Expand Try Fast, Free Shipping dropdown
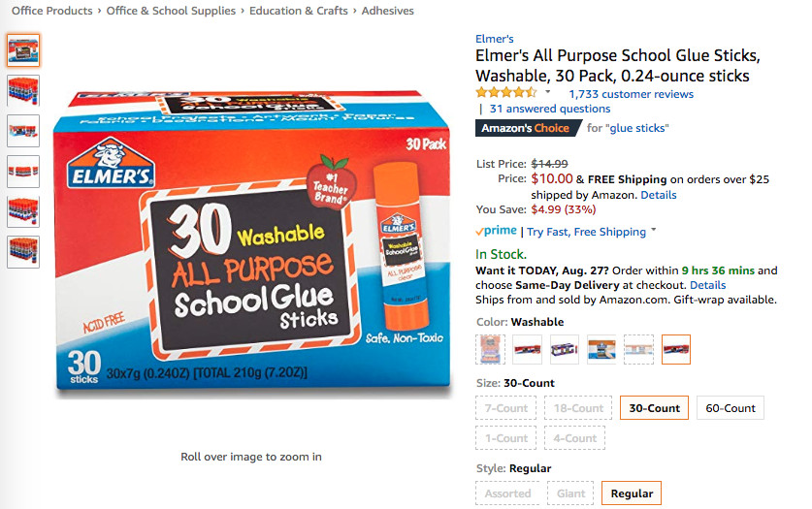This screenshot has height=509, width=812. 654,230
